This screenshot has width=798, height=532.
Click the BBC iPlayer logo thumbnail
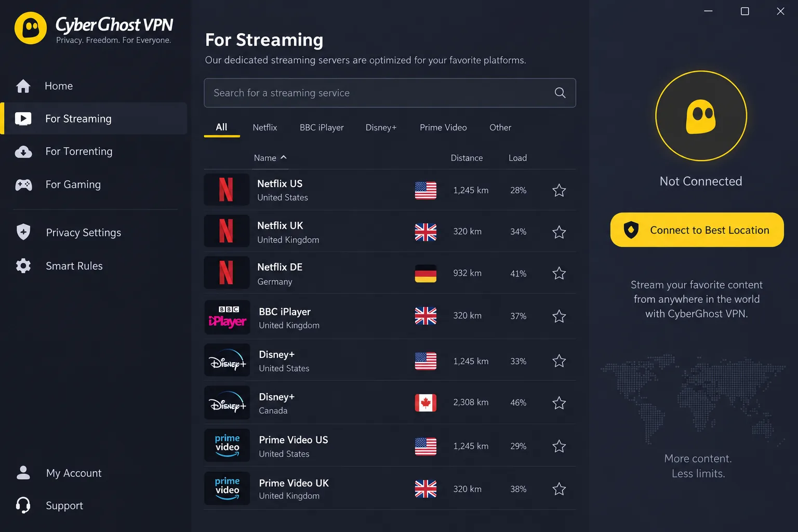click(227, 317)
